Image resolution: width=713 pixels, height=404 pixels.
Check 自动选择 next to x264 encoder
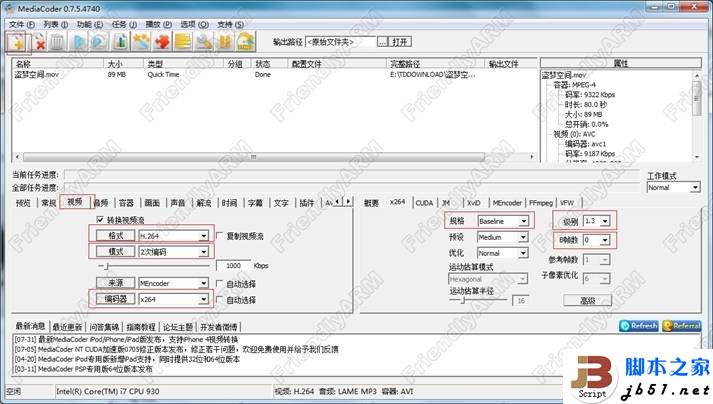tap(220, 299)
